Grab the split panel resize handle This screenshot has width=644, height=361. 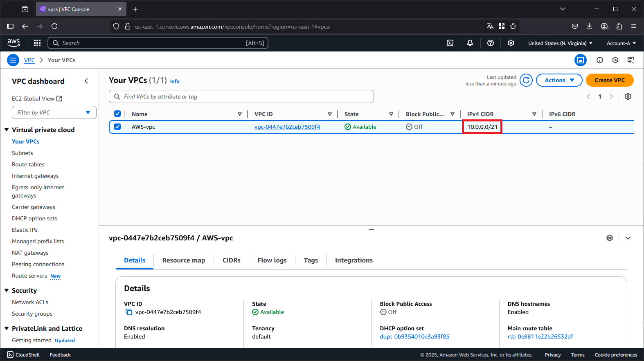tap(372, 230)
